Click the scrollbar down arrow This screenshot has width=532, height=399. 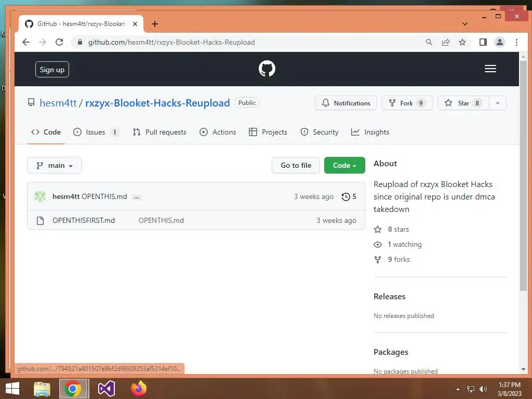[x=523, y=369]
